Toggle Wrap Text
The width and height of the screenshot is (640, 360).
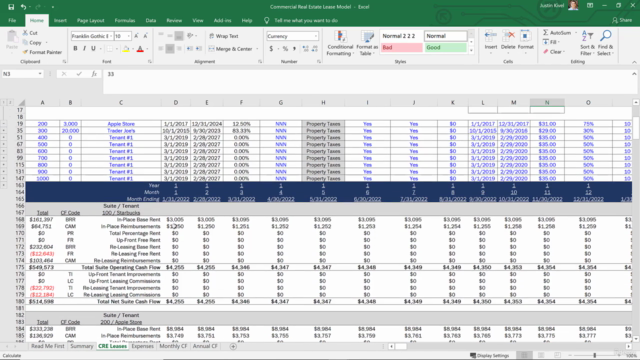click(x=224, y=36)
